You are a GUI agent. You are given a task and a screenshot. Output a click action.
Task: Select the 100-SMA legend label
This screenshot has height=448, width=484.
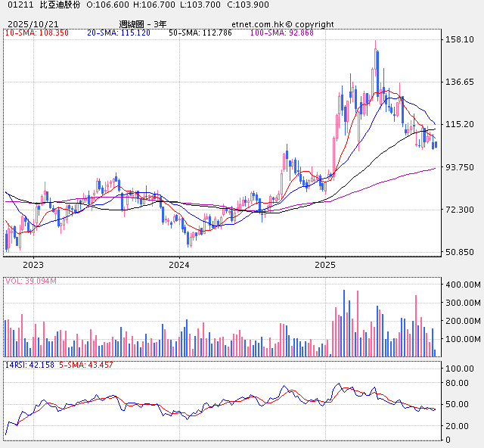[265, 33]
